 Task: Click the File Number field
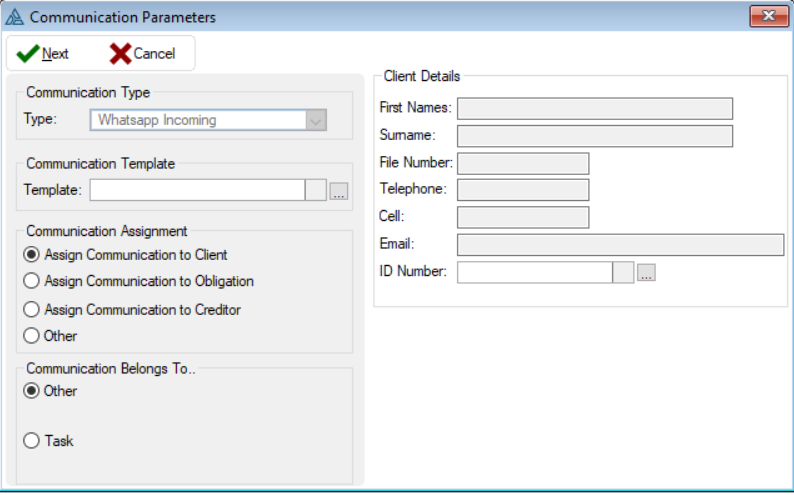click(522, 163)
